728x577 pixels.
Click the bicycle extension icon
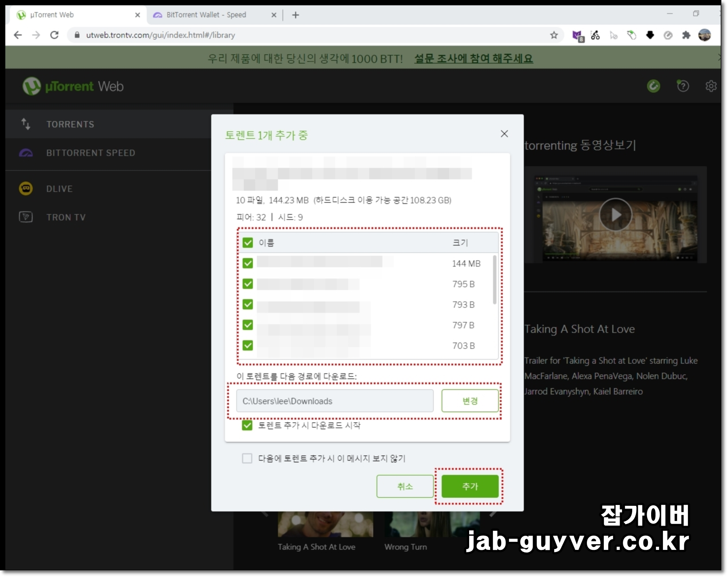[x=595, y=35]
